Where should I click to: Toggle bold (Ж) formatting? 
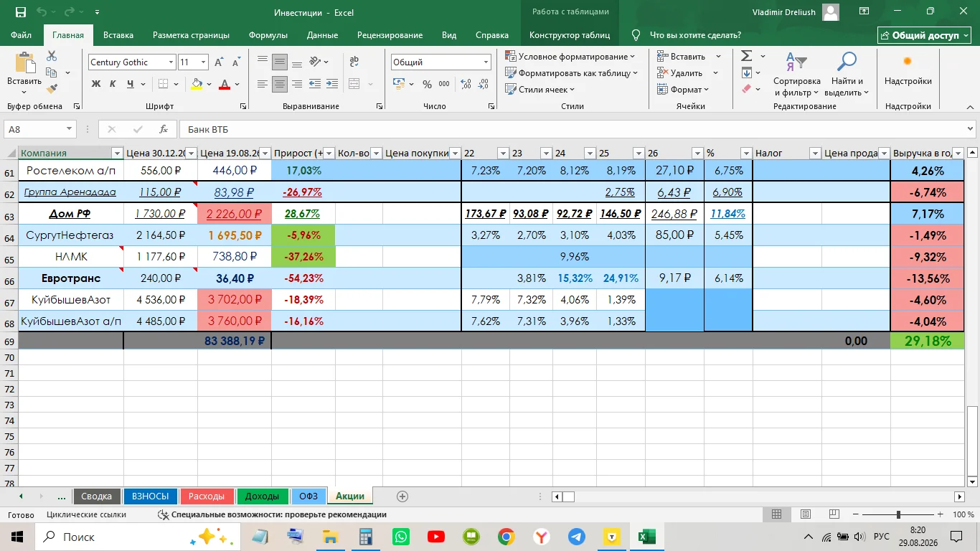point(96,85)
